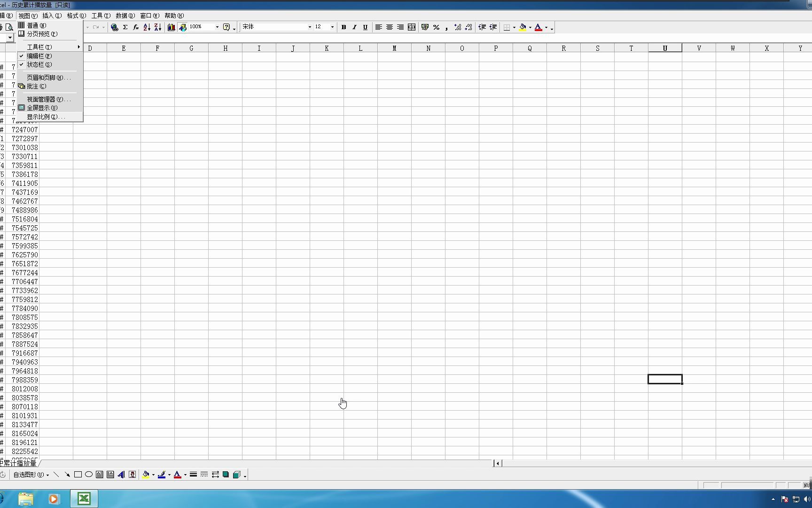The width and height of the screenshot is (812, 508).
Task: Select 批注 comments in the View menu
Action: [x=50, y=86]
